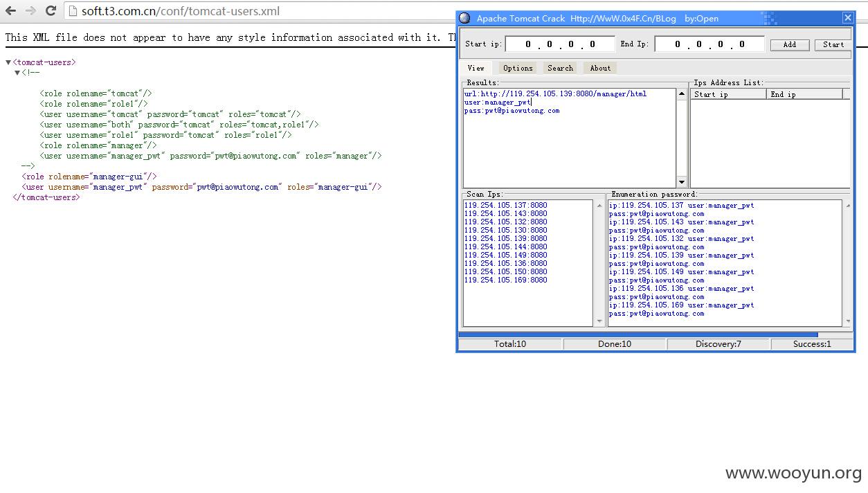868x493 pixels.
Task: Select scan IP 119.254.105.144:8080
Action: (505, 247)
